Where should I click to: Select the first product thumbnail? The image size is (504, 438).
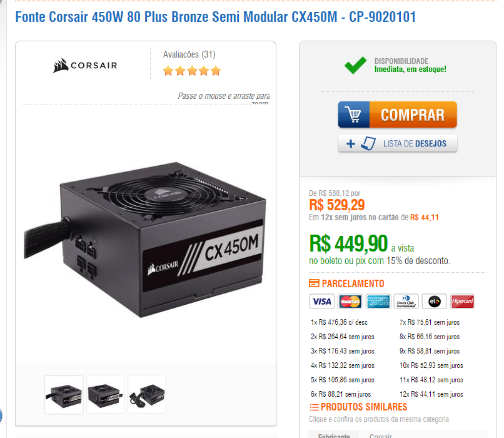click(x=64, y=394)
